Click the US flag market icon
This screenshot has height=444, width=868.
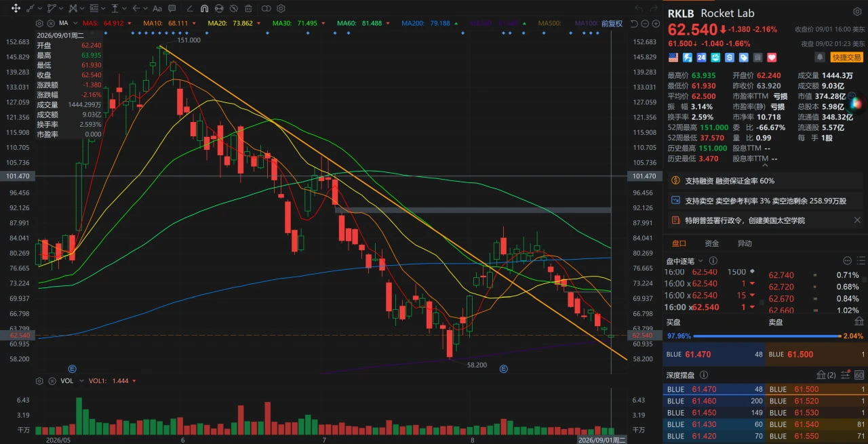click(673, 58)
